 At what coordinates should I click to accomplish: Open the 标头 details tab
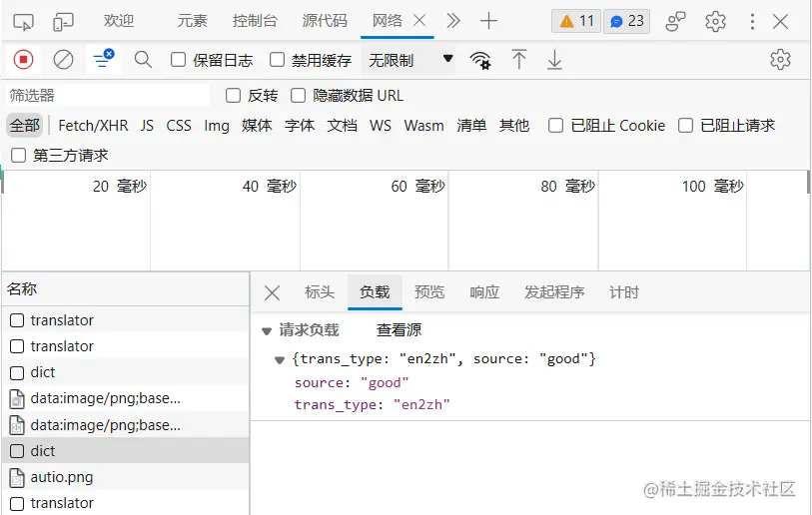[x=320, y=292]
